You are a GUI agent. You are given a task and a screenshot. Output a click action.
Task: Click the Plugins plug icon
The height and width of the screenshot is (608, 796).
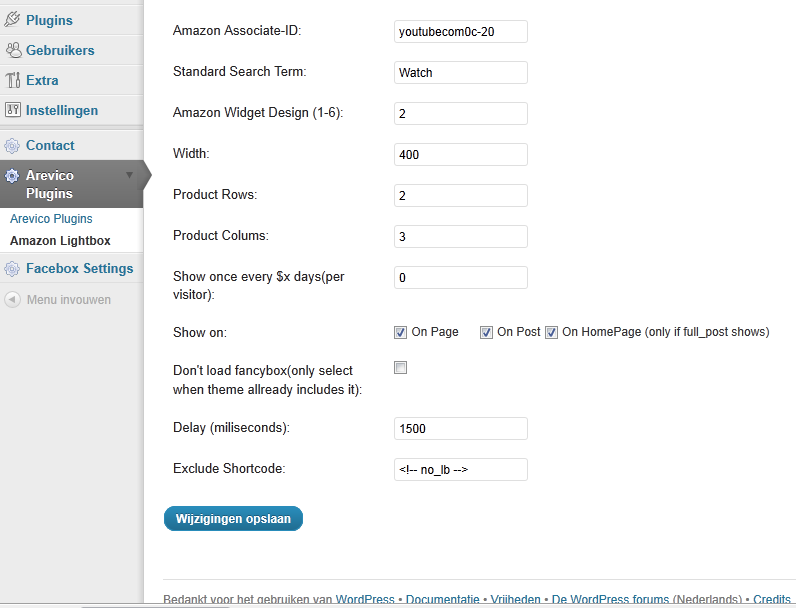(12, 20)
